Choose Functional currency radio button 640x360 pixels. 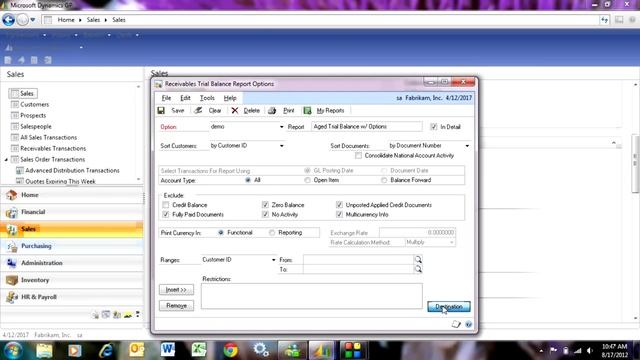221,233
